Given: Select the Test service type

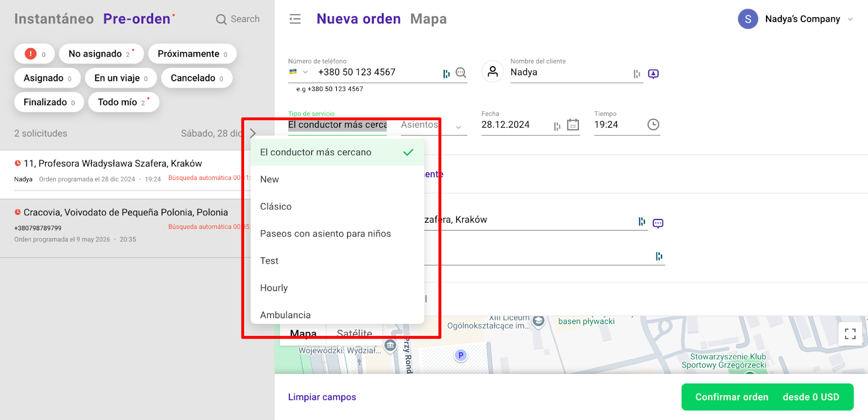Looking at the screenshot, I should click(337, 261).
